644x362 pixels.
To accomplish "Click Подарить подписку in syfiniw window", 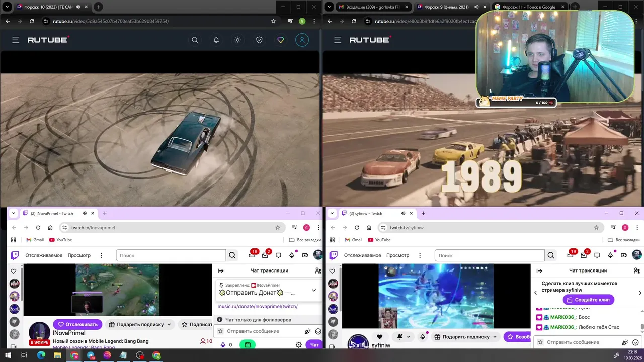I will coord(465,337).
